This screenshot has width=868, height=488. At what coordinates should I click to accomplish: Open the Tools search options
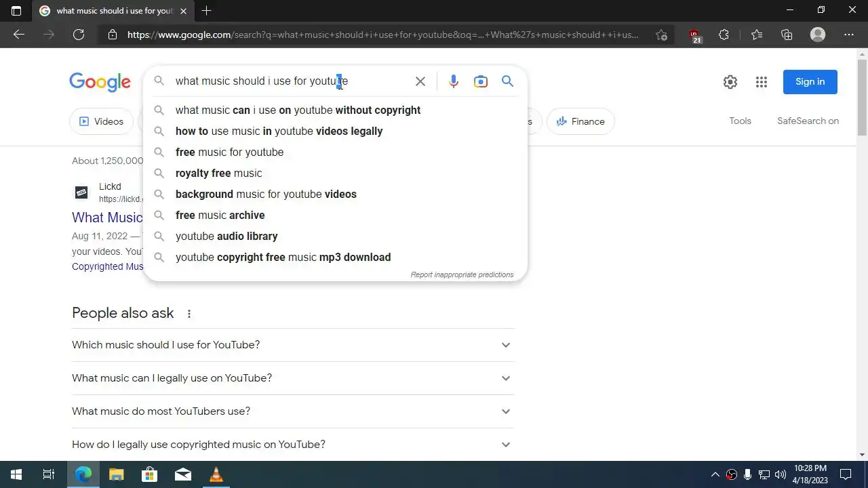coord(740,121)
